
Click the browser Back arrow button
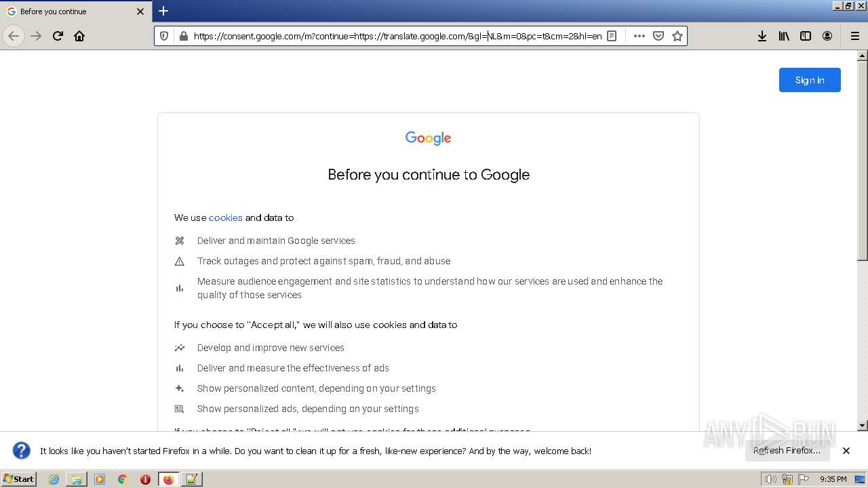[14, 36]
